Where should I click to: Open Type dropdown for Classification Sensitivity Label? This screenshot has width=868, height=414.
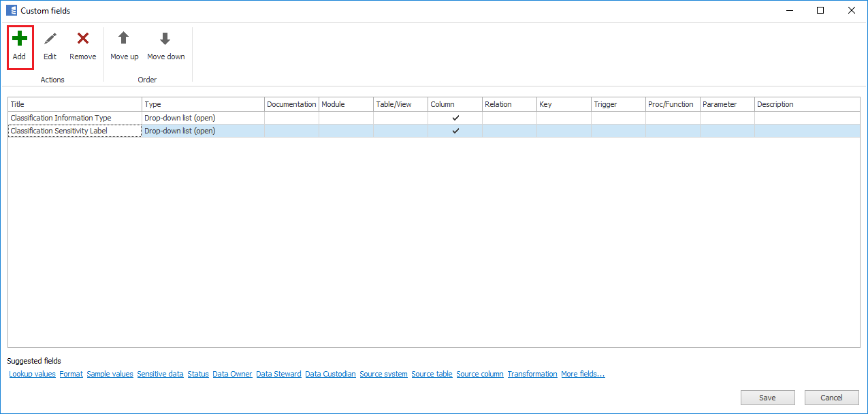pos(203,131)
